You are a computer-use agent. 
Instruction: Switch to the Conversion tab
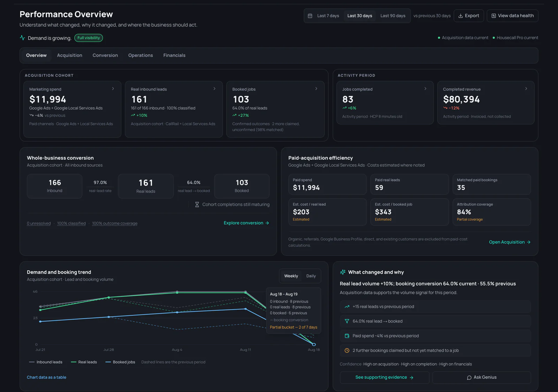tap(105, 55)
